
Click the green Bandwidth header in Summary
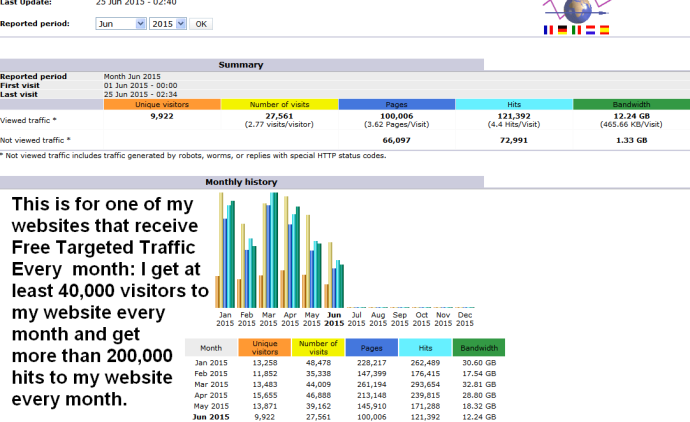tap(631, 104)
